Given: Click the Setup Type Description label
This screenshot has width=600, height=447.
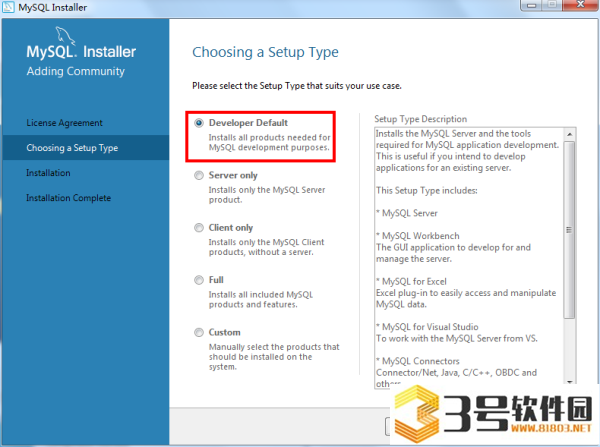Looking at the screenshot, I should pyautogui.click(x=421, y=119).
